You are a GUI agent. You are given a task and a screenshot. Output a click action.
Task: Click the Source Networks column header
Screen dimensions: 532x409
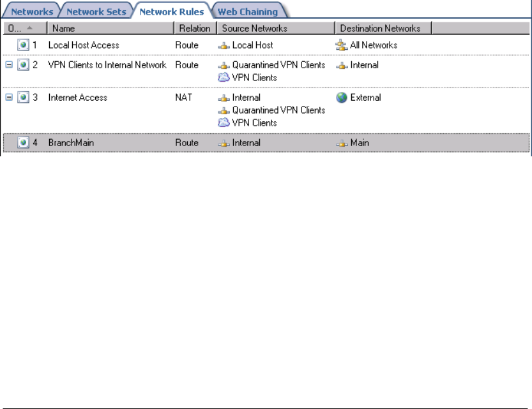click(275, 28)
